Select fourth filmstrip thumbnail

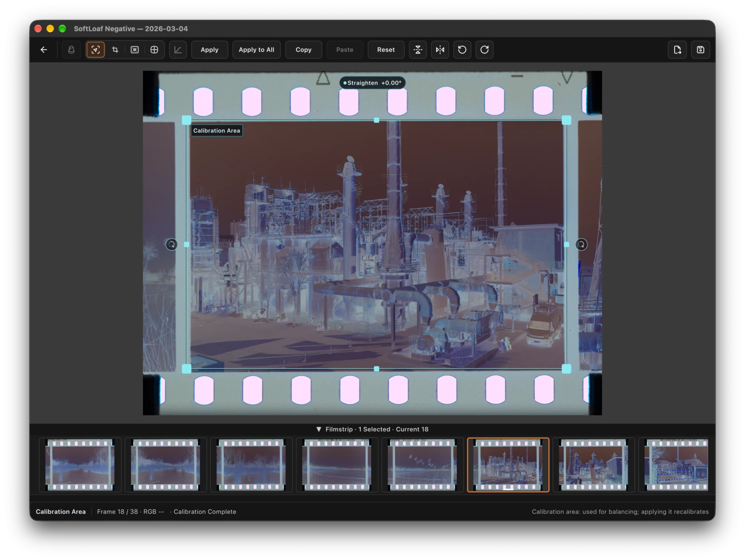pyautogui.click(x=337, y=465)
